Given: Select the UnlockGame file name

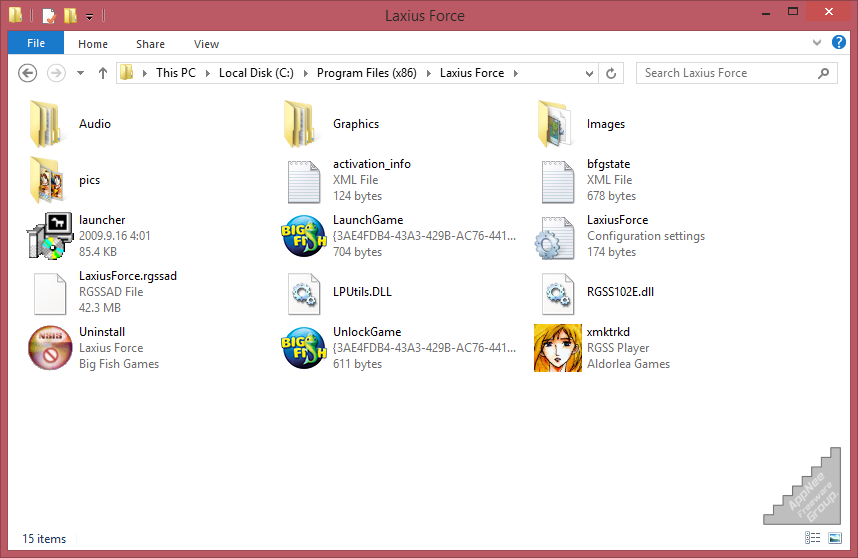Looking at the screenshot, I should [x=367, y=332].
